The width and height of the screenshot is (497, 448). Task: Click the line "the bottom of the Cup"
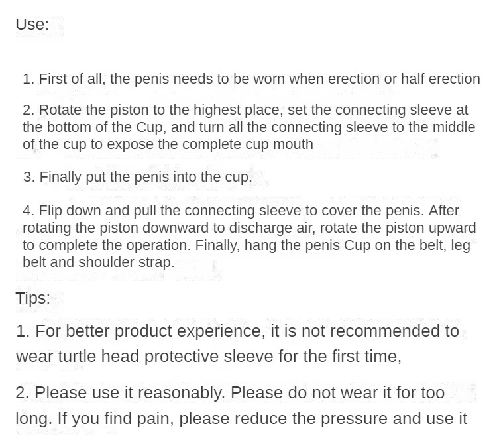coord(248,127)
